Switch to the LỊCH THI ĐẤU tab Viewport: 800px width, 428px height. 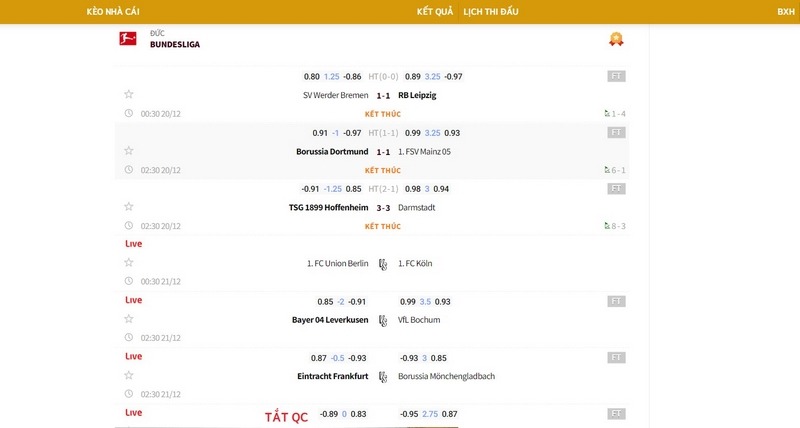tap(491, 12)
